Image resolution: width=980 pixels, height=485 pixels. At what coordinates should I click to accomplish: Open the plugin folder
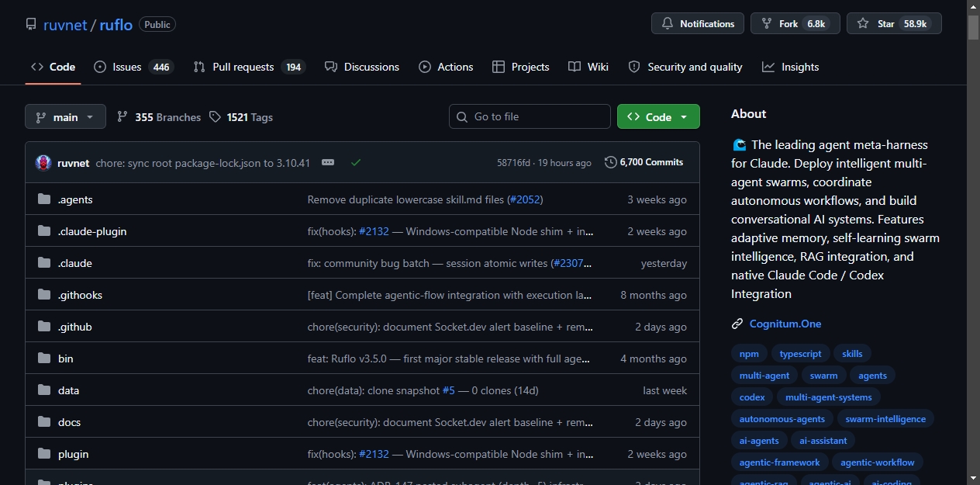click(74, 454)
